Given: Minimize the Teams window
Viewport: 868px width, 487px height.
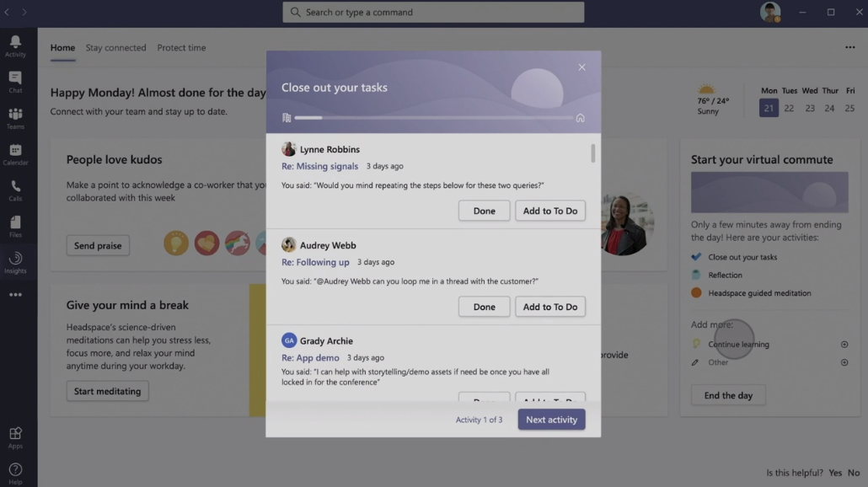Looking at the screenshot, I should (802, 12).
